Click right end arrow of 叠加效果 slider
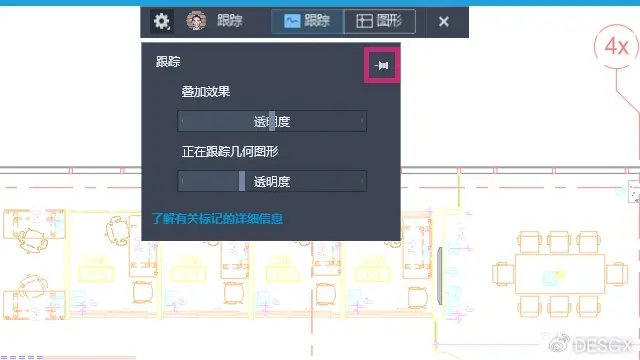The image size is (640, 360). (362, 121)
